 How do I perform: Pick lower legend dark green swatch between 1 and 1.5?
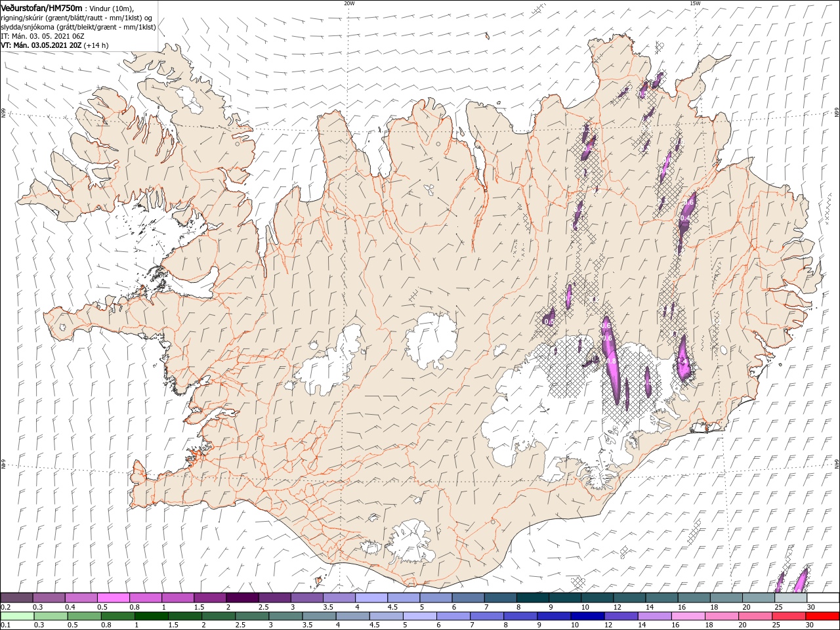click(152, 616)
